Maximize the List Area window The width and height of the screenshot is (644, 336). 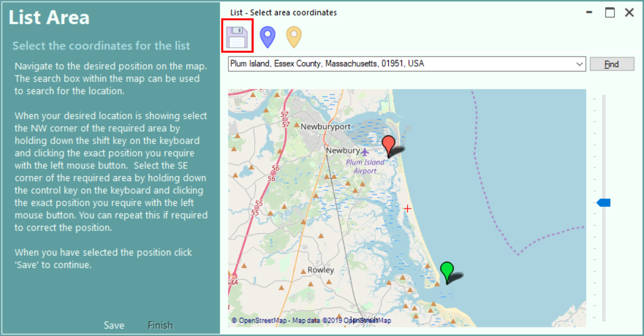click(610, 13)
